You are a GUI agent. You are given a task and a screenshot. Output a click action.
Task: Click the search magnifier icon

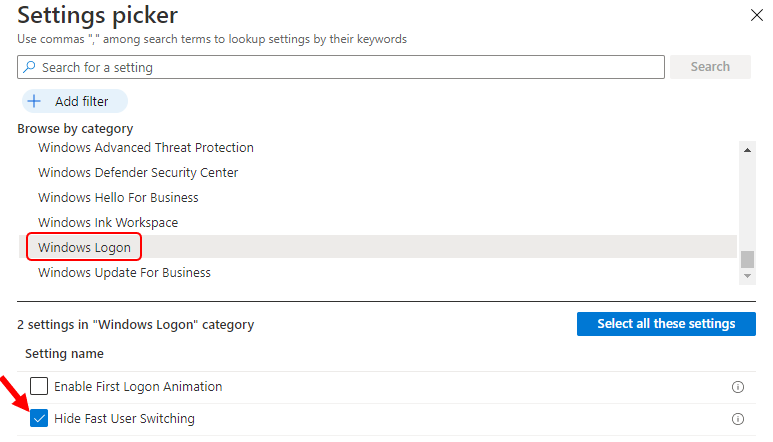(30, 67)
